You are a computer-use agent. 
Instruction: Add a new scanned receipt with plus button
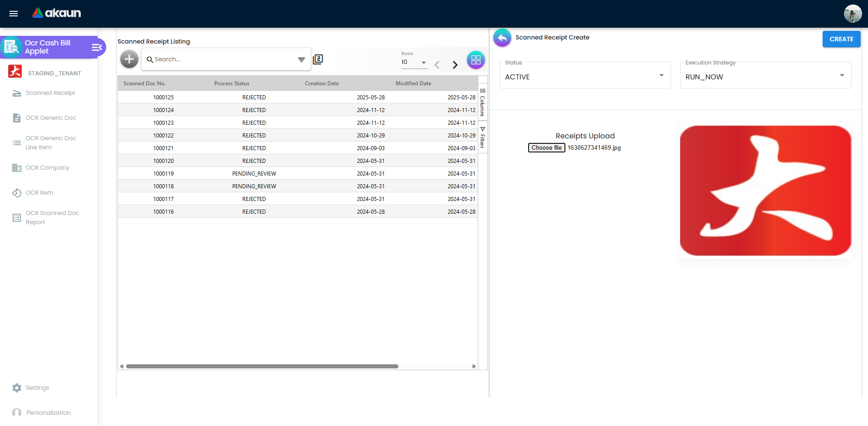point(129,59)
